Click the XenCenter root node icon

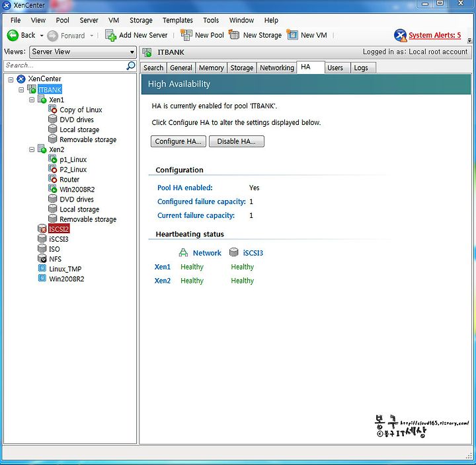pos(21,79)
